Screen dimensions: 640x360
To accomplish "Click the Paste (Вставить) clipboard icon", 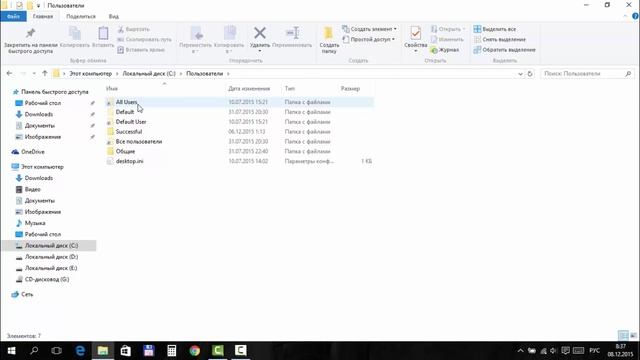I will (x=103, y=33).
